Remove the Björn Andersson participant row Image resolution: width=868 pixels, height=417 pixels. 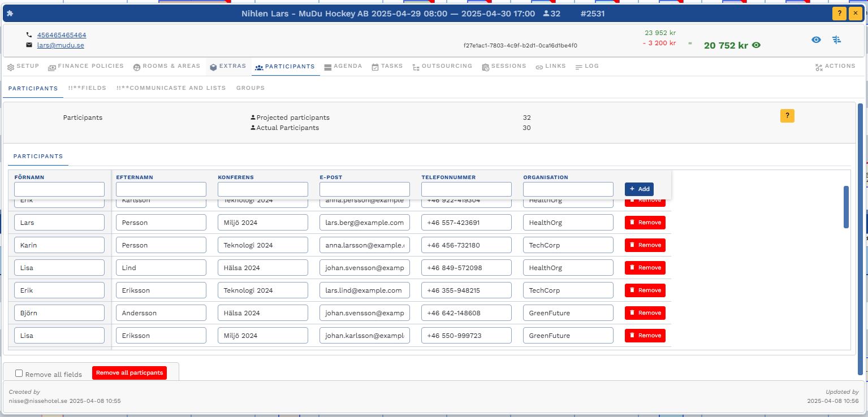[x=645, y=313]
